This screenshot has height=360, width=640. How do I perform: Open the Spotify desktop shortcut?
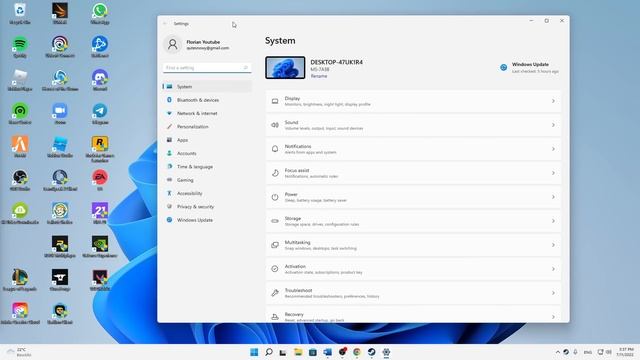(x=20, y=47)
